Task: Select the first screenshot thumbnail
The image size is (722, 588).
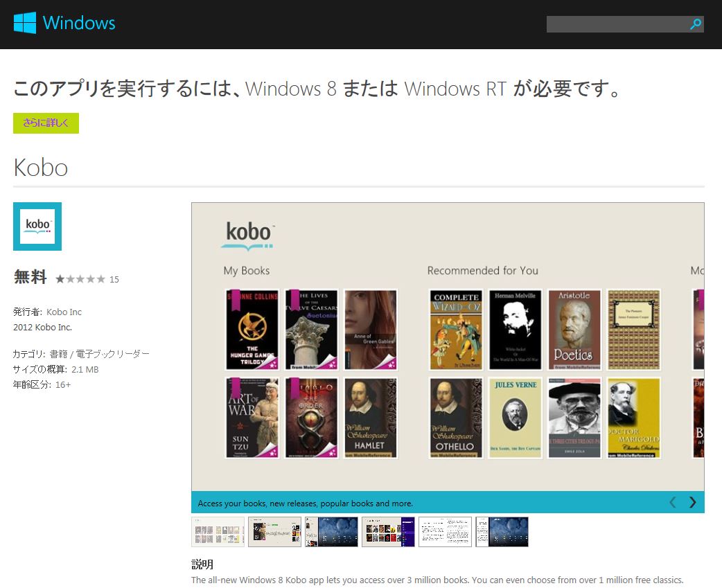Action: [x=218, y=532]
